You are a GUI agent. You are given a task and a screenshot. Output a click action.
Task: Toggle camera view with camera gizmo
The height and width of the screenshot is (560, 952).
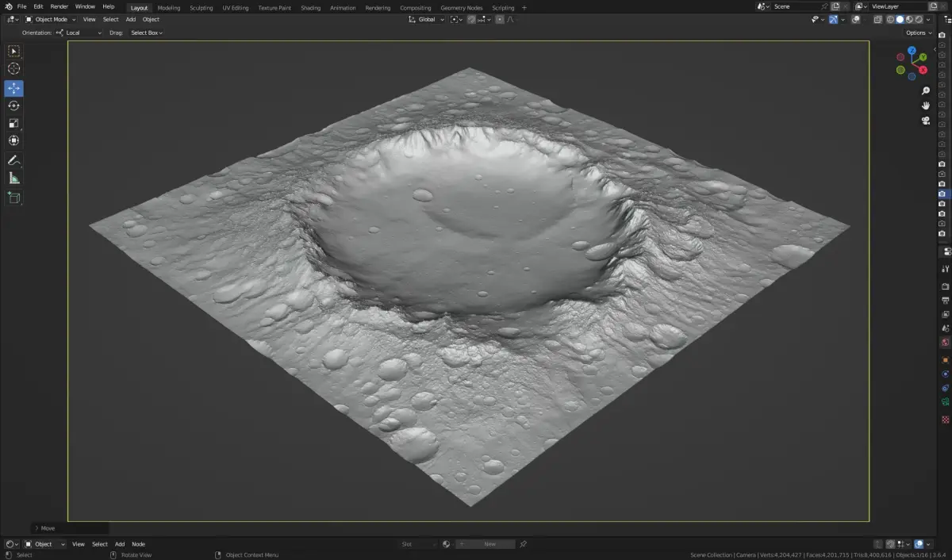[925, 121]
